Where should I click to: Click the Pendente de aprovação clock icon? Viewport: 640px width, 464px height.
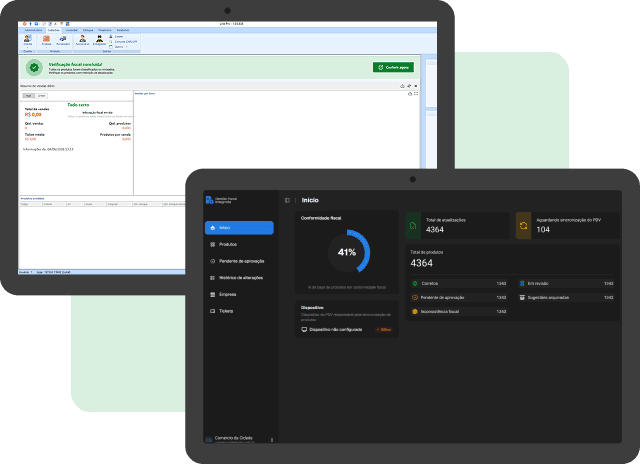(212, 261)
